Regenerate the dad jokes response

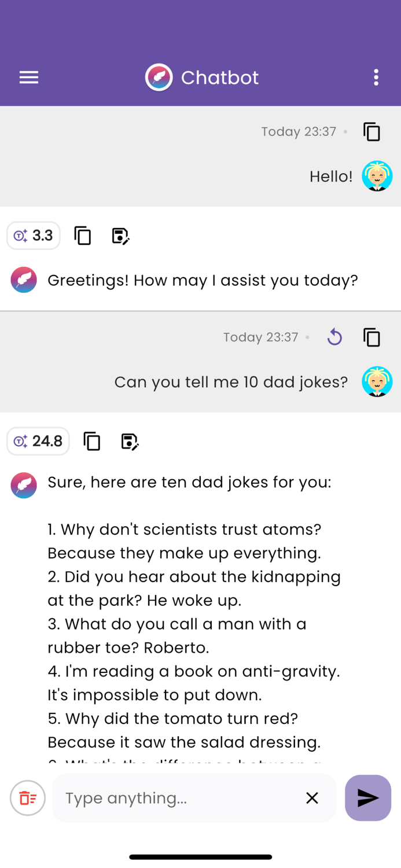tap(334, 337)
